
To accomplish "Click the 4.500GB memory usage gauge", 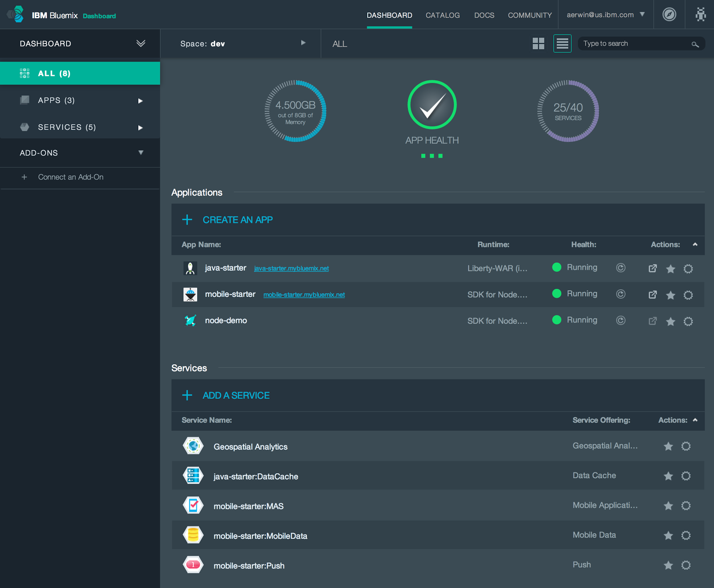I will click(x=295, y=111).
